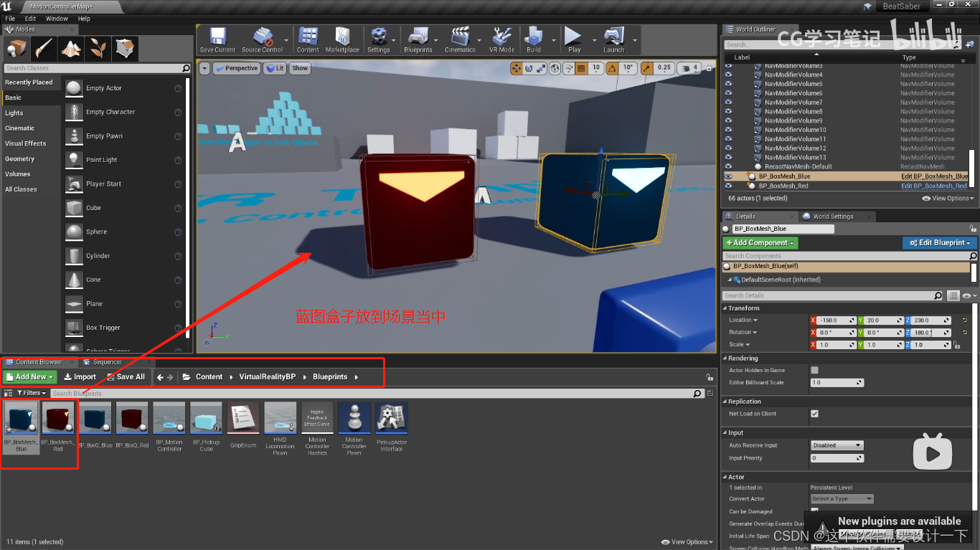Select the scale gizmo tool in viewport
This screenshot has height=550, width=980.
(x=542, y=68)
